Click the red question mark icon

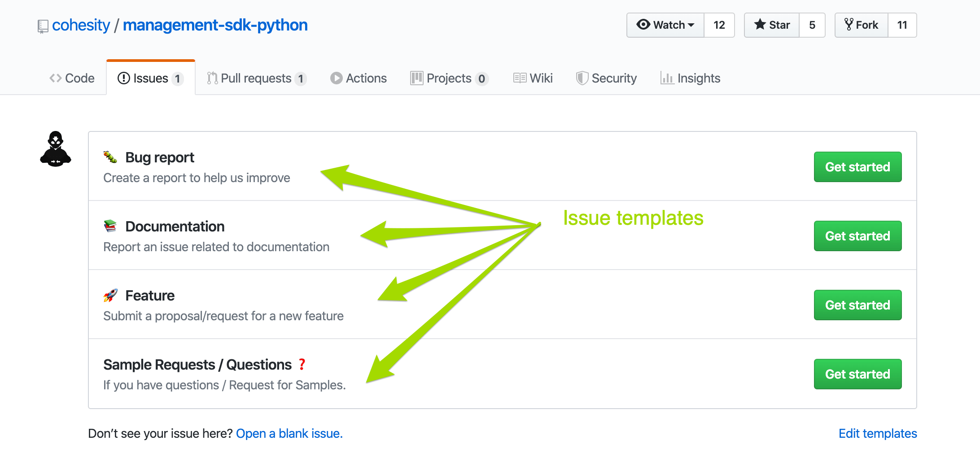tap(302, 364)
